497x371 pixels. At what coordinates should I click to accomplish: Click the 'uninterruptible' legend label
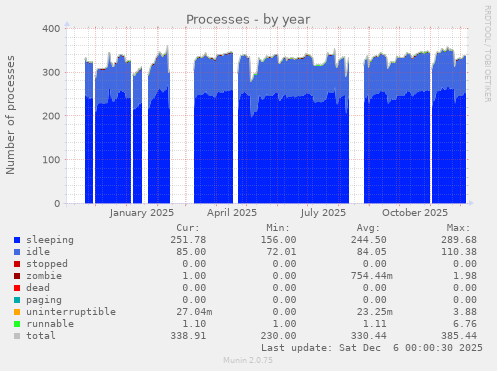point(71,312)
